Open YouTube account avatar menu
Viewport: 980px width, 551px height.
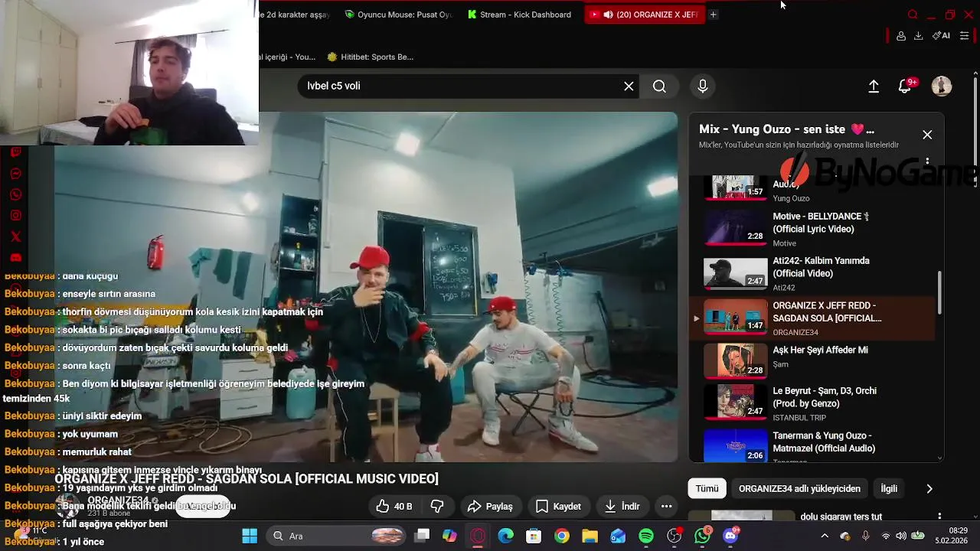tap(941, 86)
